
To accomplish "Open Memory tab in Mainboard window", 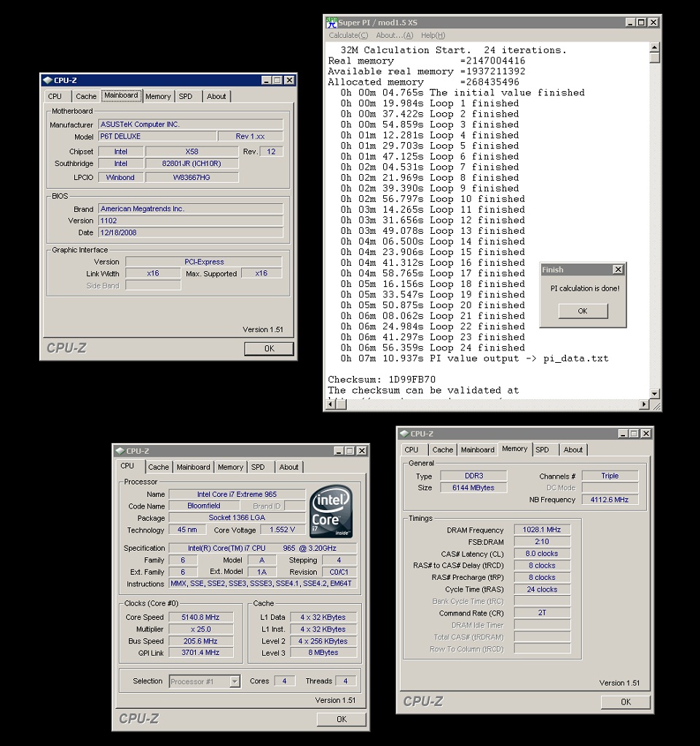I will coord(158,96).
